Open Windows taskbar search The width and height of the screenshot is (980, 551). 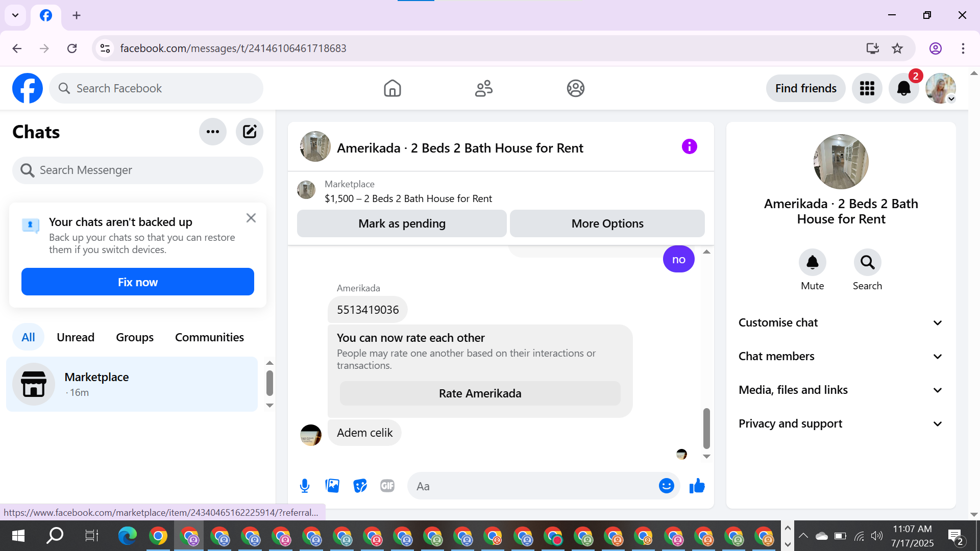(55, 536)
